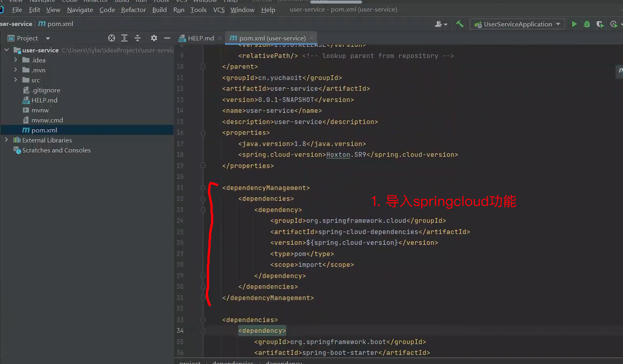
Task: Expand the src folder
Action: (x=16, y=80)
